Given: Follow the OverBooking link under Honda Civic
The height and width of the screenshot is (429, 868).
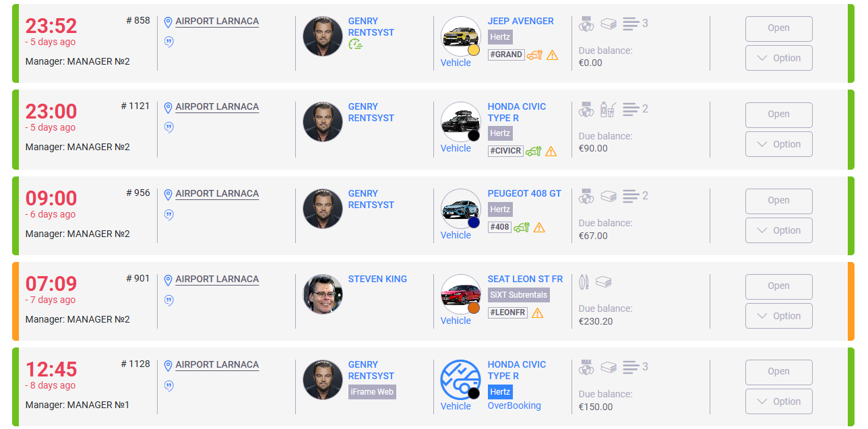Looking at the screenshot, I should 514,405.
